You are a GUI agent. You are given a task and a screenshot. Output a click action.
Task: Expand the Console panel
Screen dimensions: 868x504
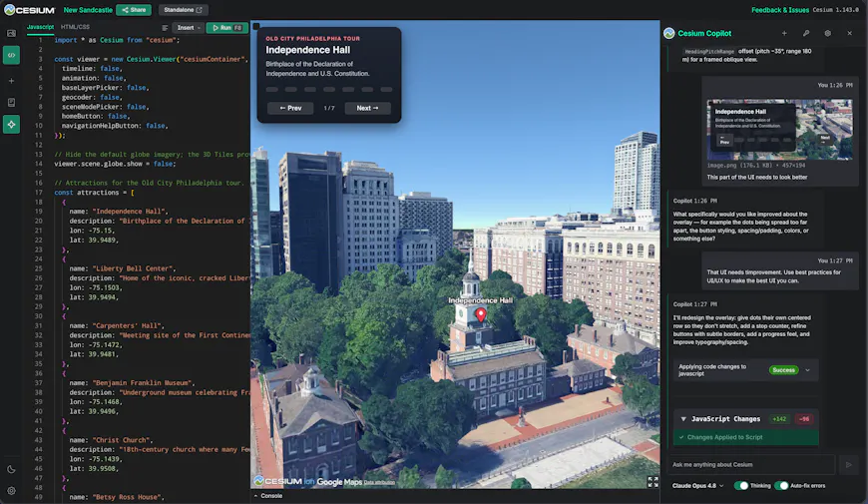tap(268, 496)
